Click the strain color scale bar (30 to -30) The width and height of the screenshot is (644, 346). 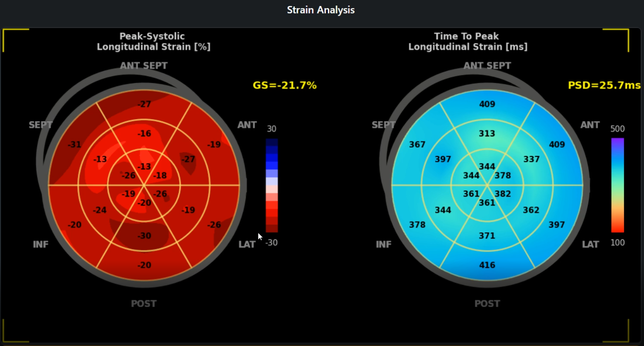(272, 186)
